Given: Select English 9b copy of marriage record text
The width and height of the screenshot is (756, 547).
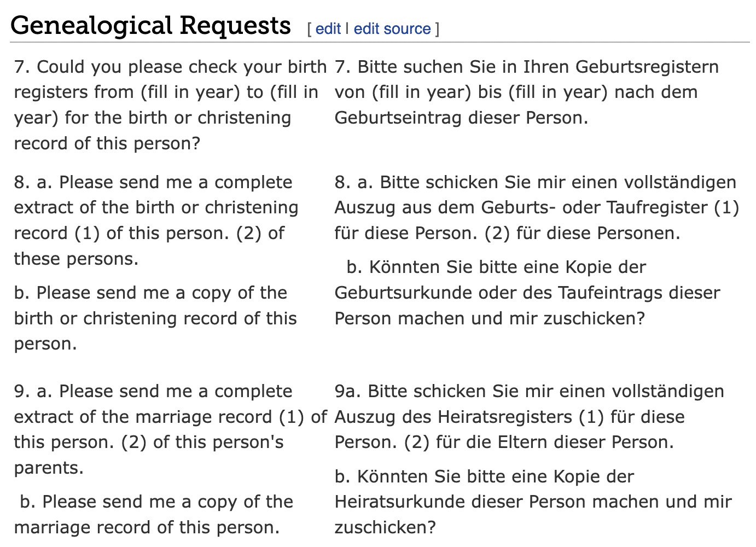Looking at the screenshot, I should tap(154, 515).
